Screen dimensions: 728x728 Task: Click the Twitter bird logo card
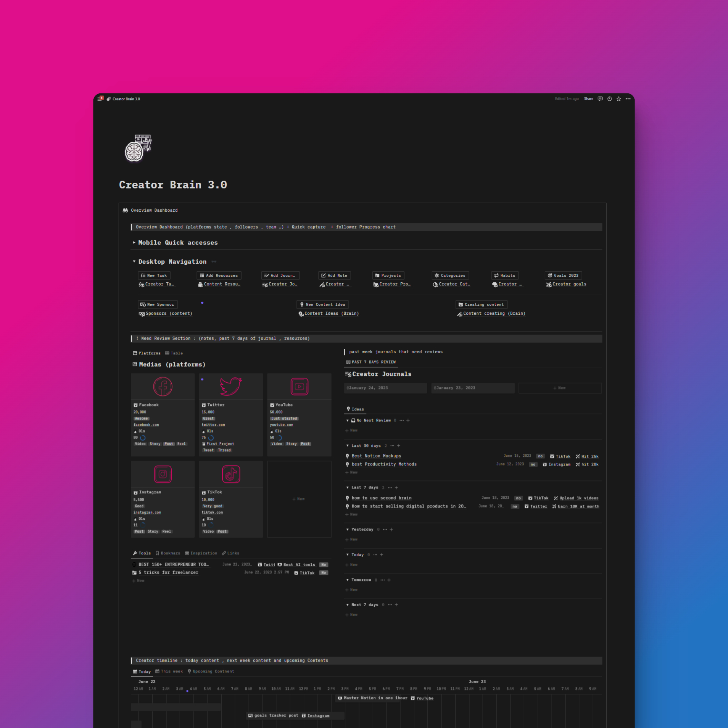point(231,386)
